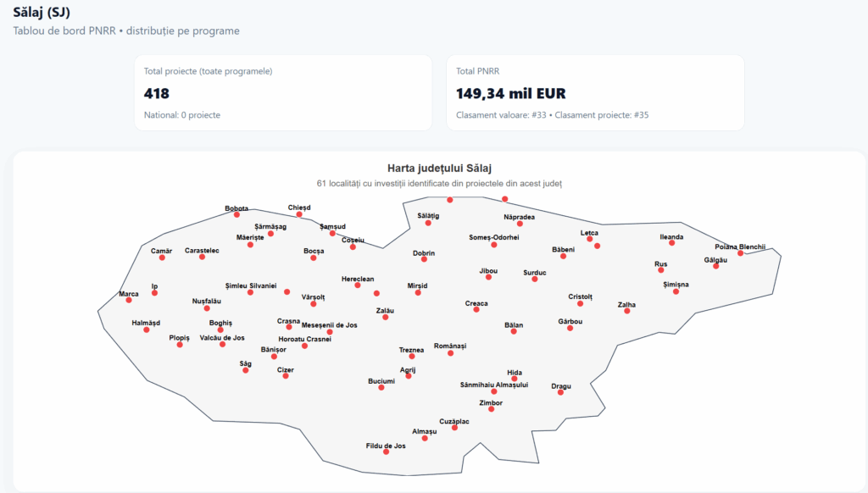Select the Plopiș marker
This screenshot has width=868, height=493.
coord(180,345)
